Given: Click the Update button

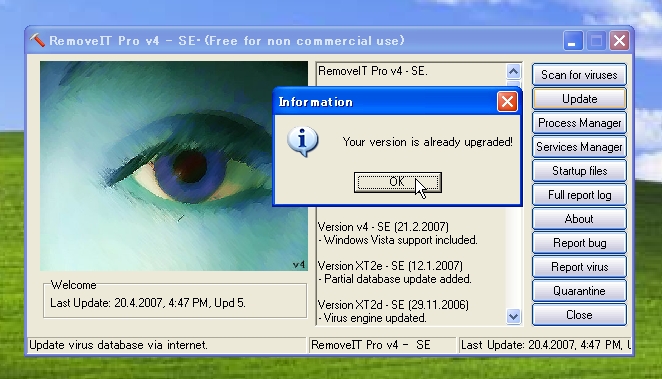Looking at the screenshot, I should [579, 99].
